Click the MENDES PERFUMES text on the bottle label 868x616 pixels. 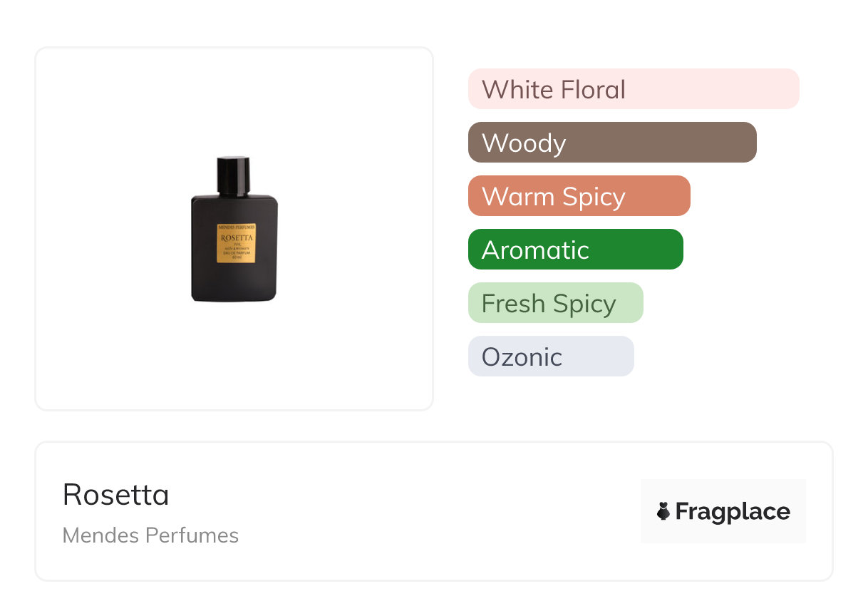[237, 227]
